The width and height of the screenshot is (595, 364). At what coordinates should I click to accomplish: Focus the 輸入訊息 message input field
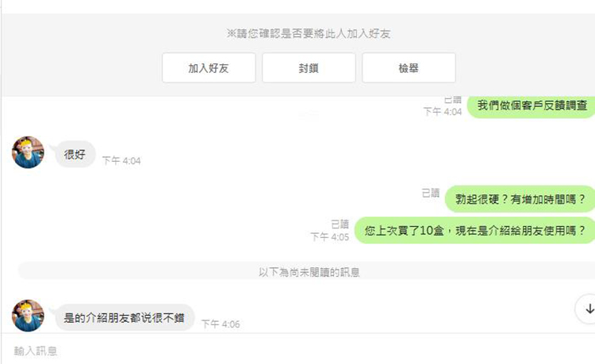(x=298, y=351)
